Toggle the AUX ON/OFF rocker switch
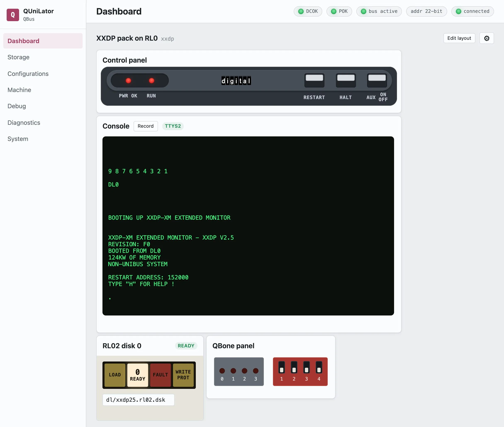 (377, 80)
